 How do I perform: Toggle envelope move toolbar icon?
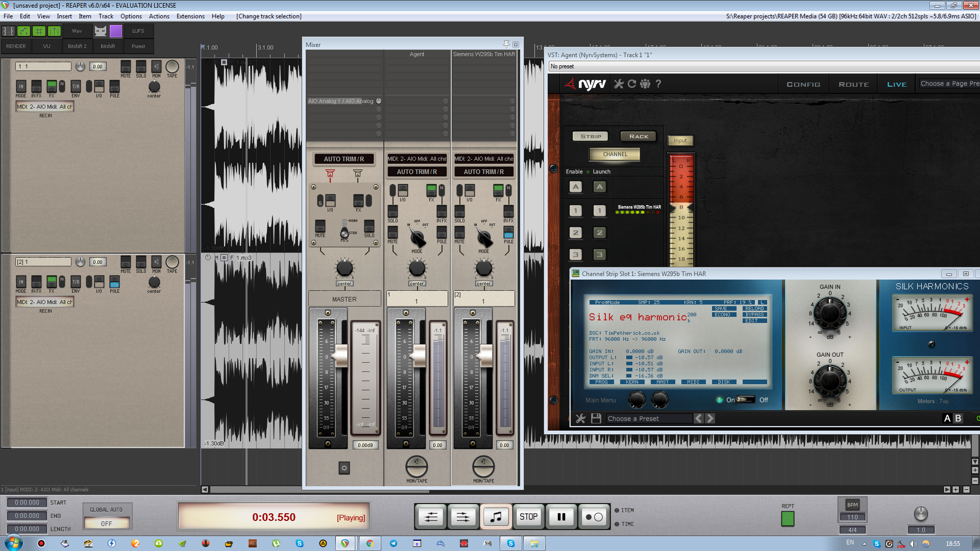click(23, 31)
